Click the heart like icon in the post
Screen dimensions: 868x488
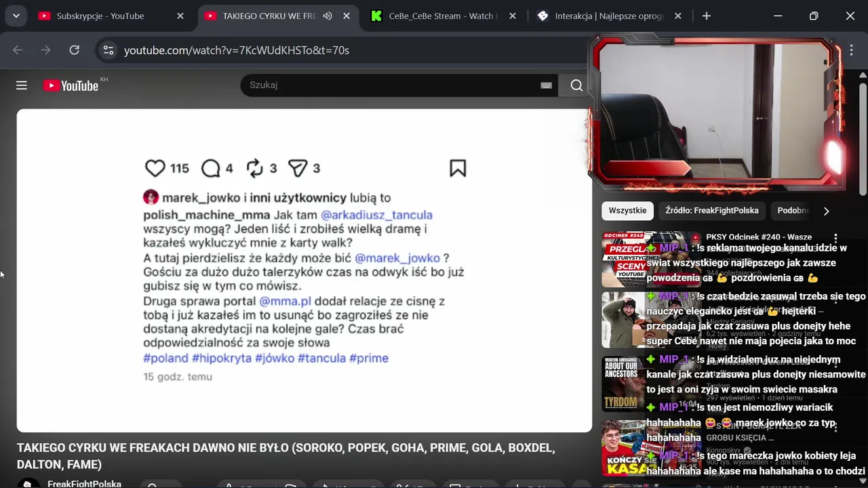tap(155, 168)
